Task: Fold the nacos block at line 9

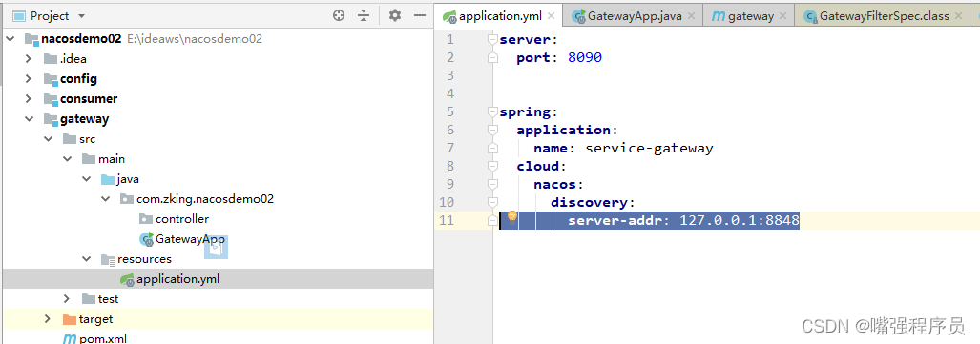Action: click(493, 185)
